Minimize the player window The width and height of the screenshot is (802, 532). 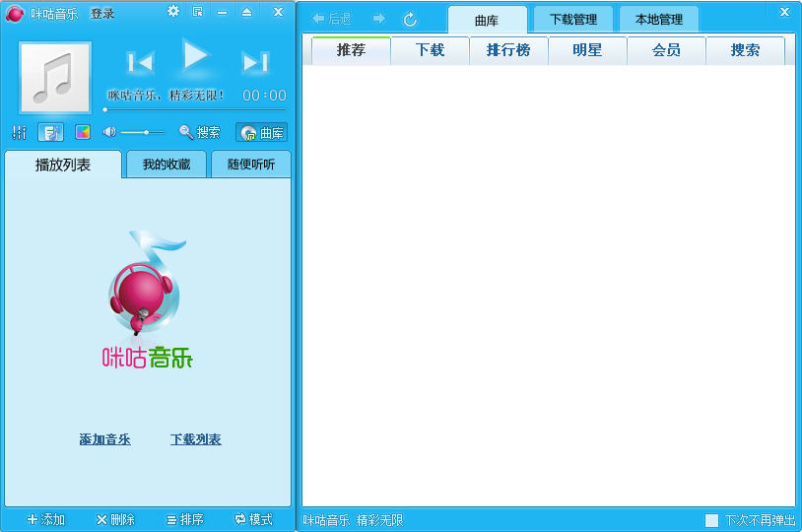222,12
